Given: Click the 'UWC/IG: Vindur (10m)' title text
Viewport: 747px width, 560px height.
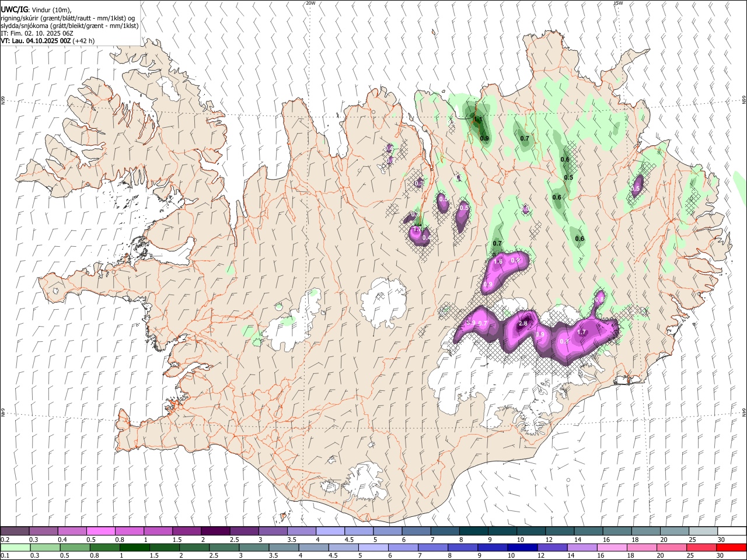Looking at the screenshot, I should [36, 9].
